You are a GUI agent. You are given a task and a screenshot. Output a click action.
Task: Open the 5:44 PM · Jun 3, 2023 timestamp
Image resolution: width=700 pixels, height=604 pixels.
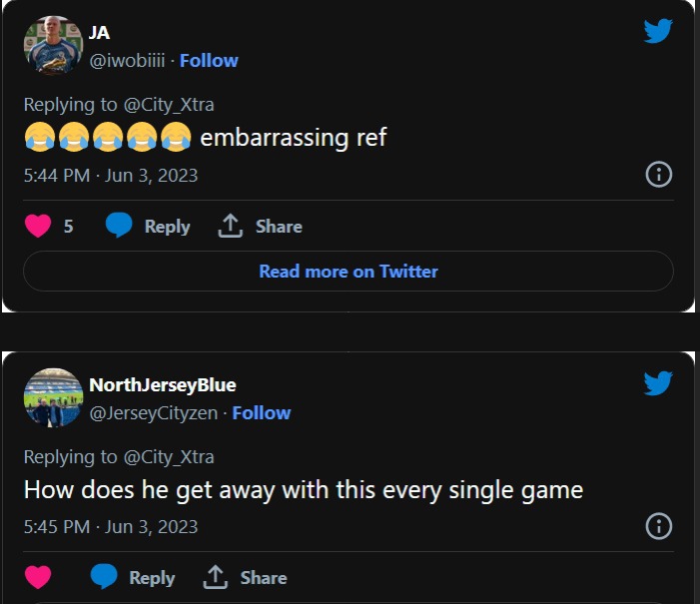click(x=111, y=176)
